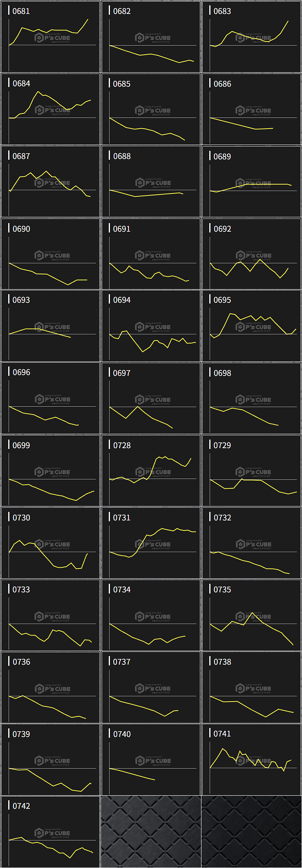Select graph panel 0731
The height and width of the screenshot is (868, 302).
151,543
